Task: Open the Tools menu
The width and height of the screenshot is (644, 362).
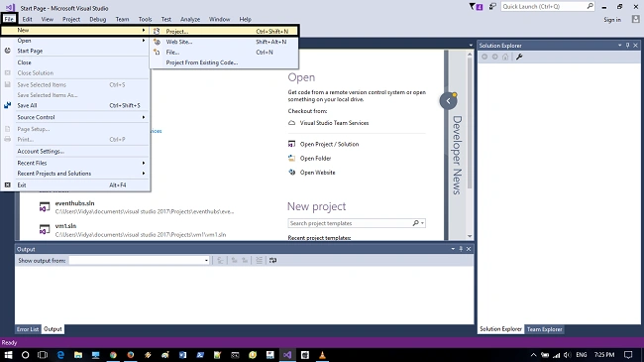Action: 145,19
